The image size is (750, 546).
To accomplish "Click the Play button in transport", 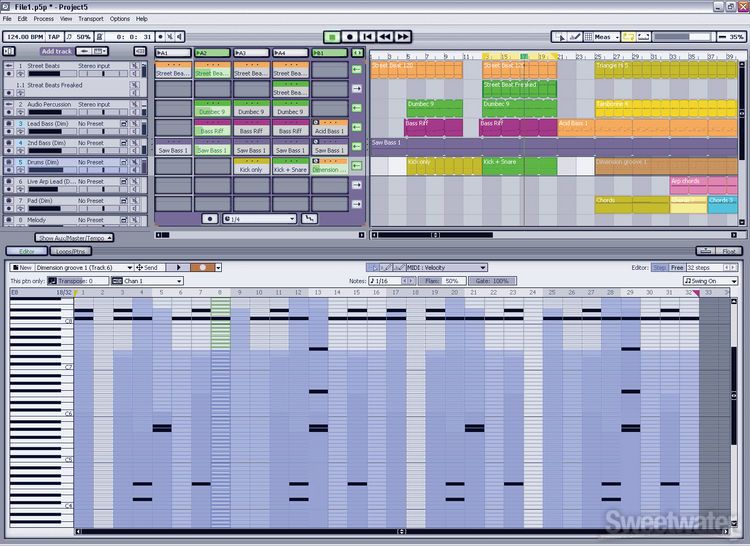I will tap(332, 36).
